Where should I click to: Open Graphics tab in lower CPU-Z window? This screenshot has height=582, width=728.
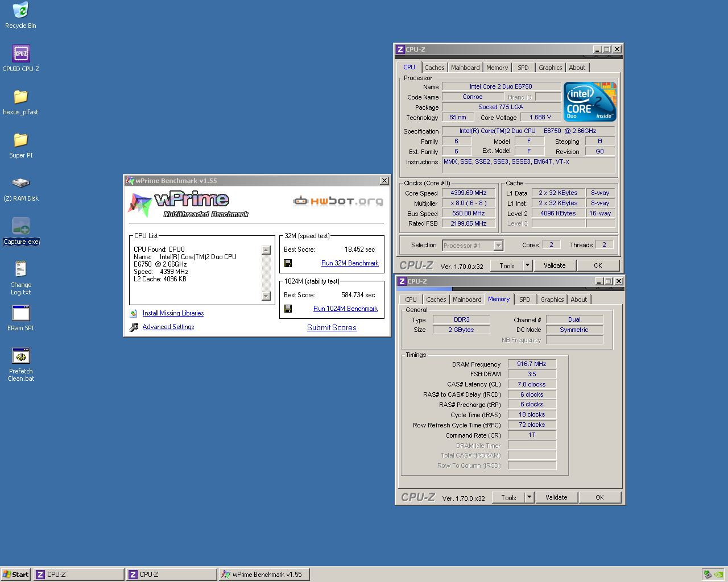(x=552, y=300)
